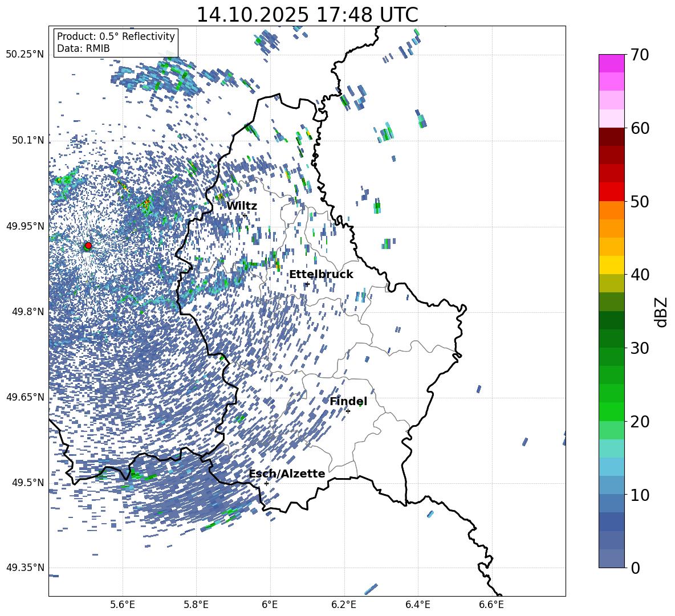Click the Findel location cross marker
The width and height of the screenshot is (675, 616).
point(348,411)
